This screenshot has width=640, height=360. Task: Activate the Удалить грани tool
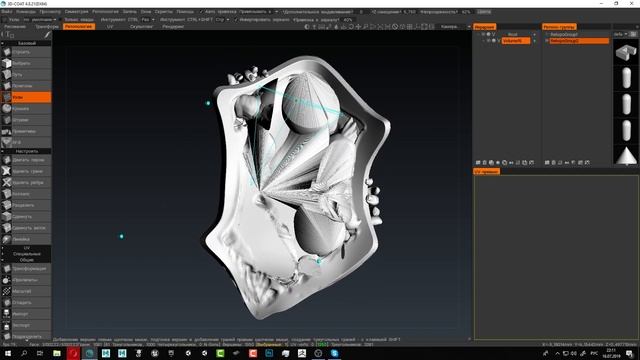click(26, 171)
